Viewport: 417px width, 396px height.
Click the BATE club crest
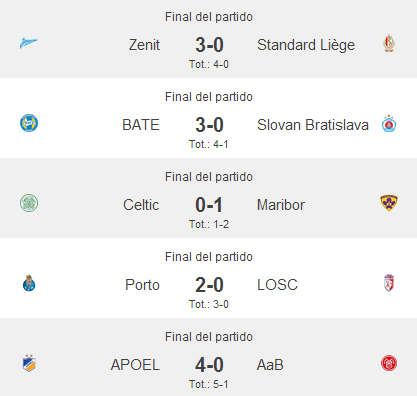29,123
